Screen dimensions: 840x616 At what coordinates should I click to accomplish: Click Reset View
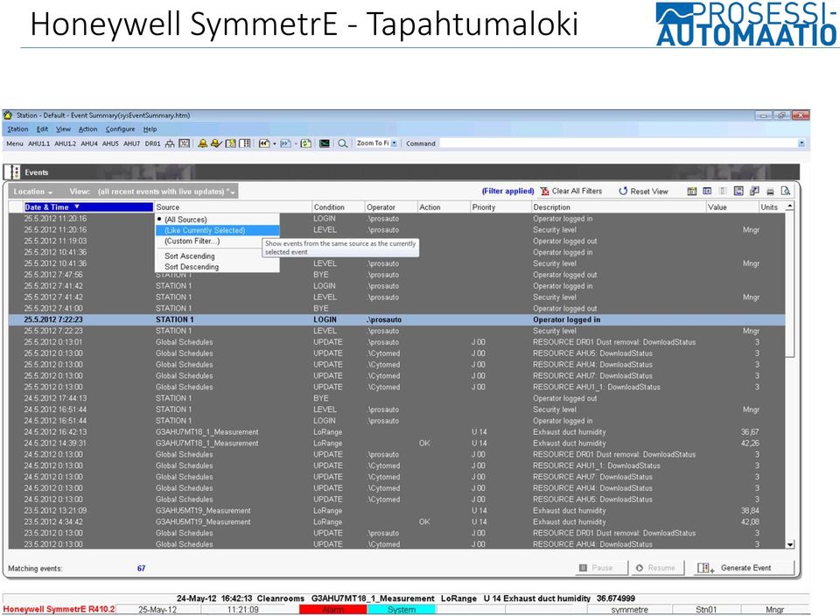pyautogui.click(x=643, y=192)
